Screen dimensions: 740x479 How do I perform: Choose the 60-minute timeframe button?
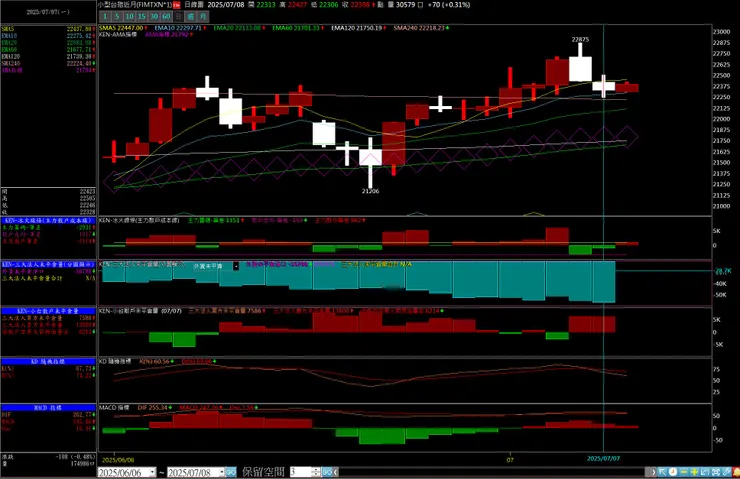click(x=166, y=17)
